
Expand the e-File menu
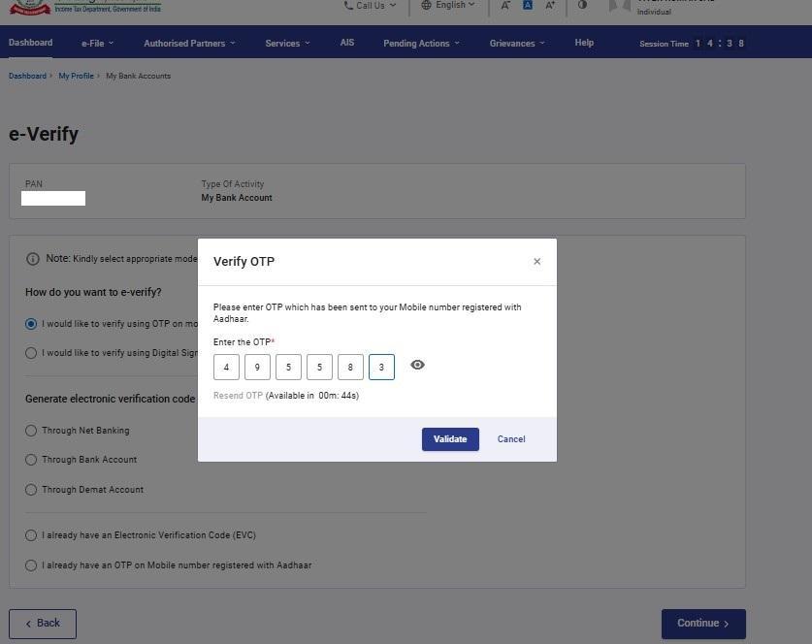[x=97, y=44]
